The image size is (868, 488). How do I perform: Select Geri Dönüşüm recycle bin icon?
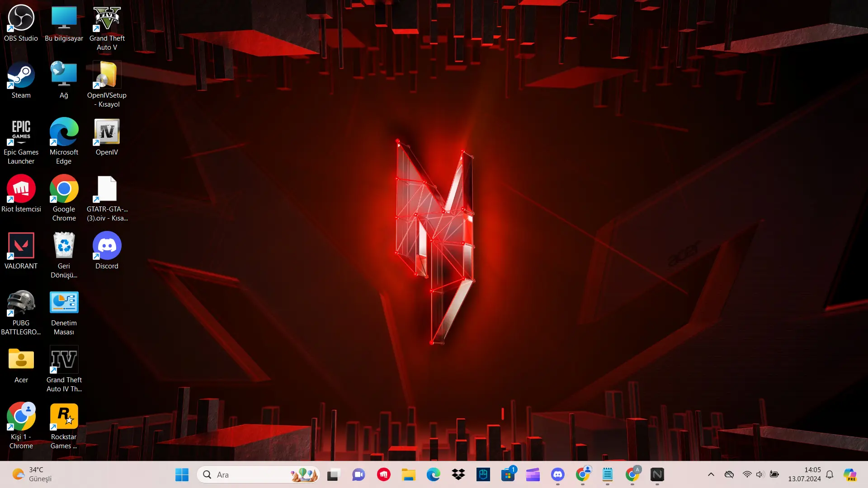[64, 256]
